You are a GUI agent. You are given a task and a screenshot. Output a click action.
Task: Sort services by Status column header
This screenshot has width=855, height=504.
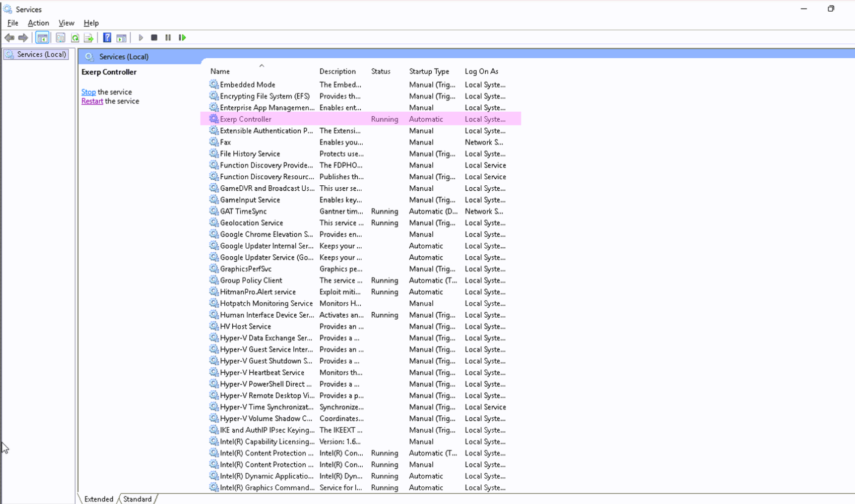point(380,71)
